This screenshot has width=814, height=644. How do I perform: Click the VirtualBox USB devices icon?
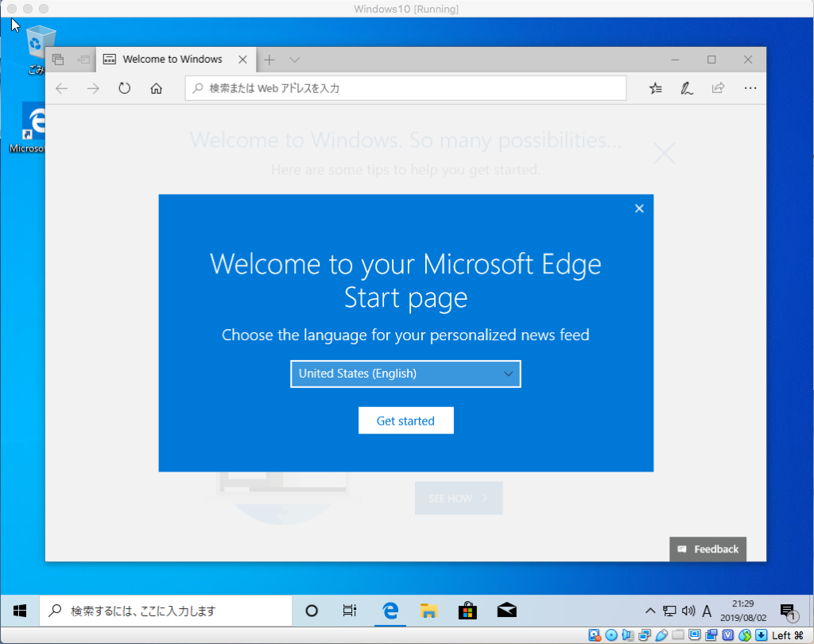661,635
